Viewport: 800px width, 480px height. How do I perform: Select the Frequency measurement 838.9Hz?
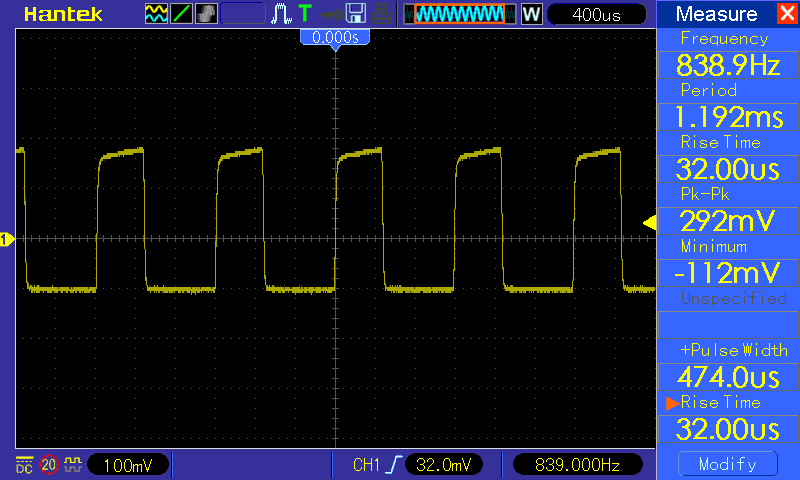point(728,65)
